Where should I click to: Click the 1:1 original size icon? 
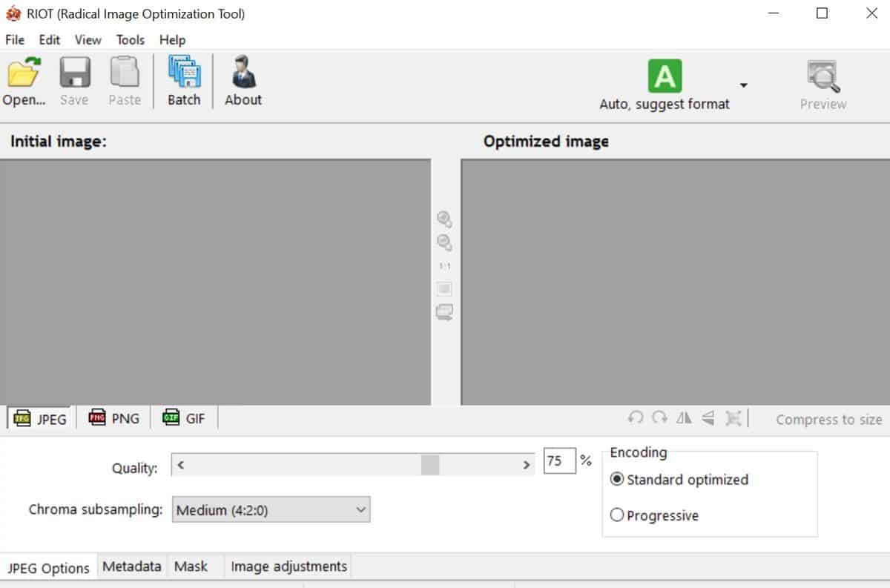444,265
